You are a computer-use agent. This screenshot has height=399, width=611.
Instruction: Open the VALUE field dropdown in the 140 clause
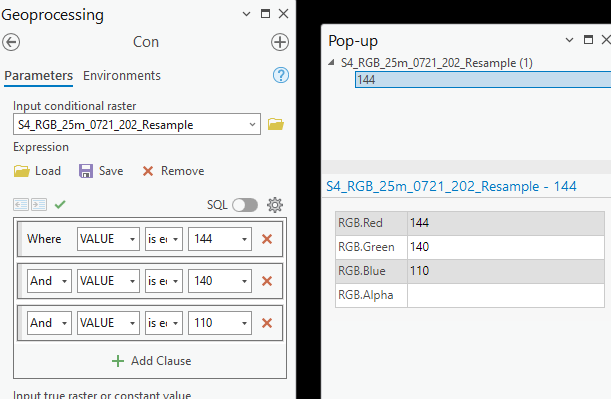108,281
